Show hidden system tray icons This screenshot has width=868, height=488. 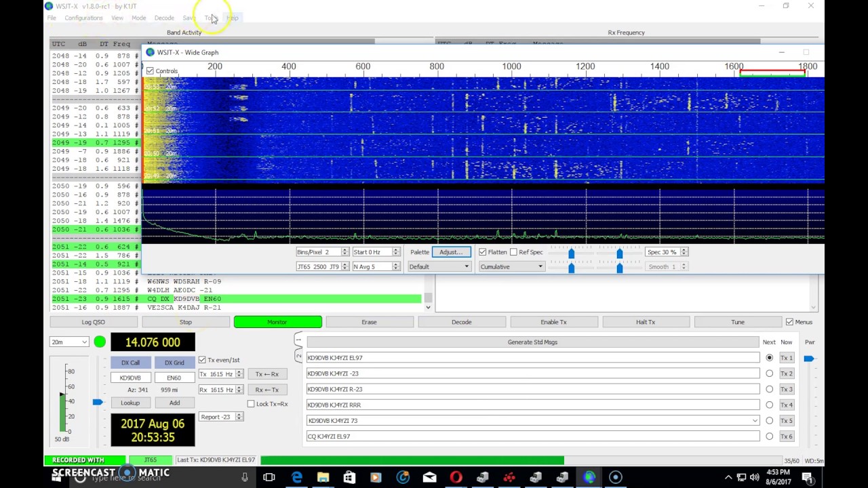click(728, 477)
